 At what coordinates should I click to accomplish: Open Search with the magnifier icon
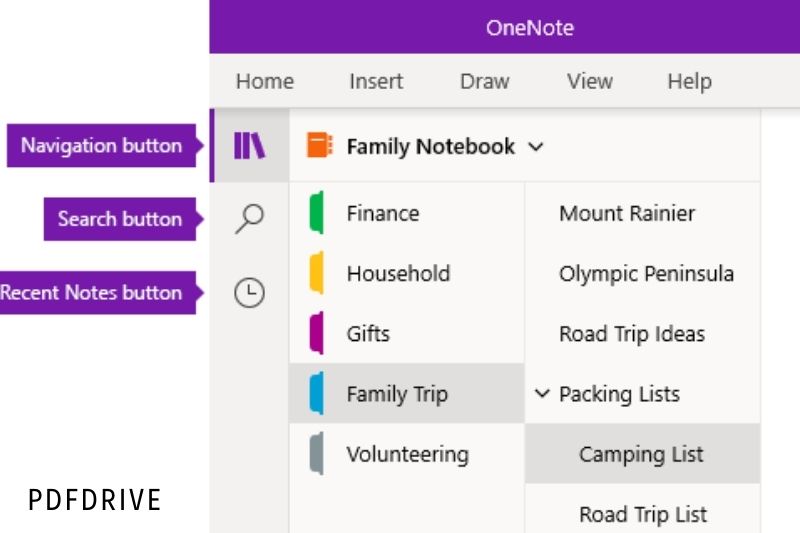coord(249,219)
